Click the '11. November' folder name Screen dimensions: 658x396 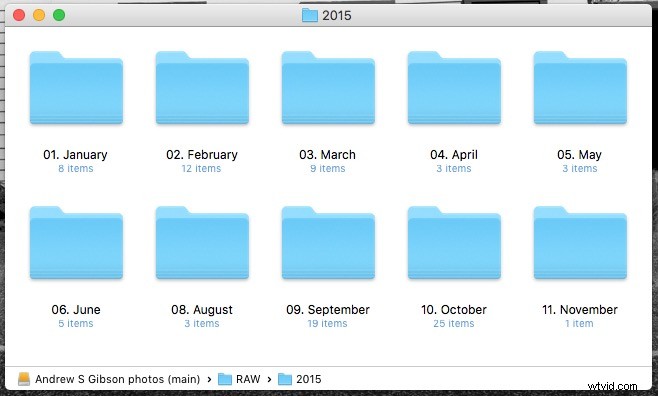pyautogui.click(x=580, y=310)
